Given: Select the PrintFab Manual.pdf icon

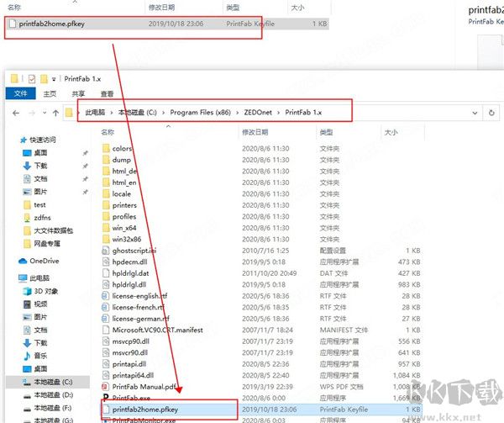Looking at the screenshot, I should (105, 387).
